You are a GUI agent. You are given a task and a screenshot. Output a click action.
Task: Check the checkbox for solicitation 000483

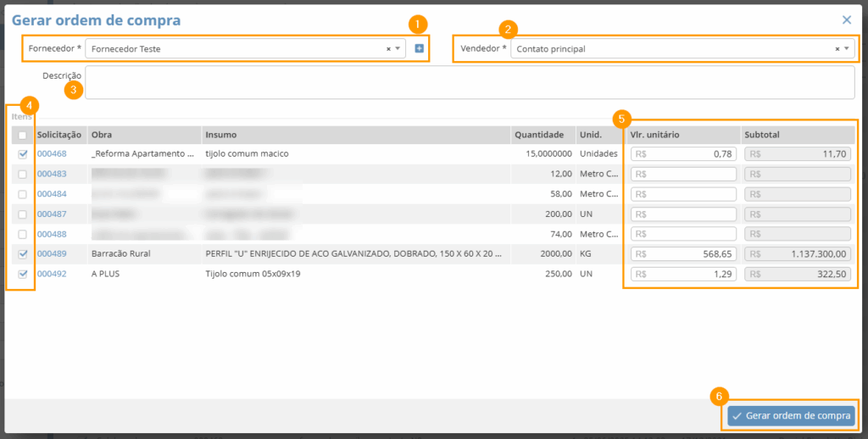coord(23,174)
